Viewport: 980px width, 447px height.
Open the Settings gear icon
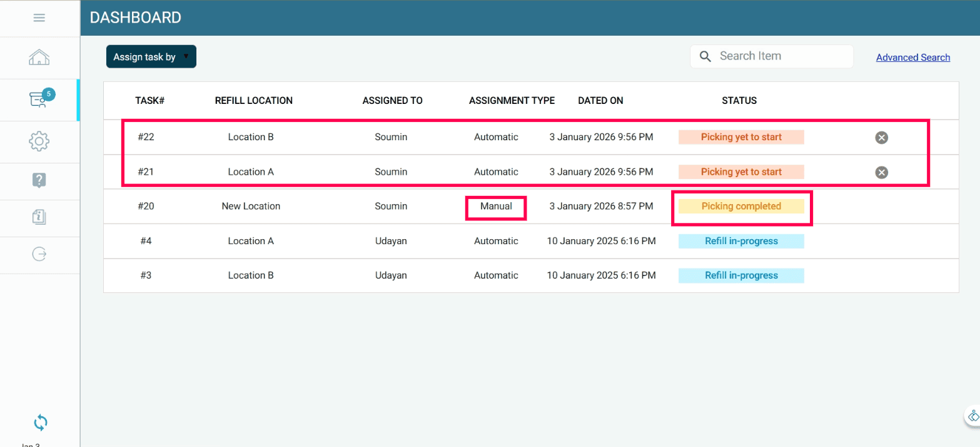39,141
